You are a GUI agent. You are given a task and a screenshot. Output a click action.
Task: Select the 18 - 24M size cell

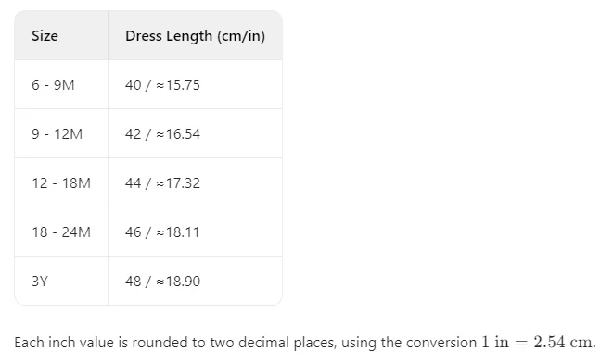[x=61, y=232]
